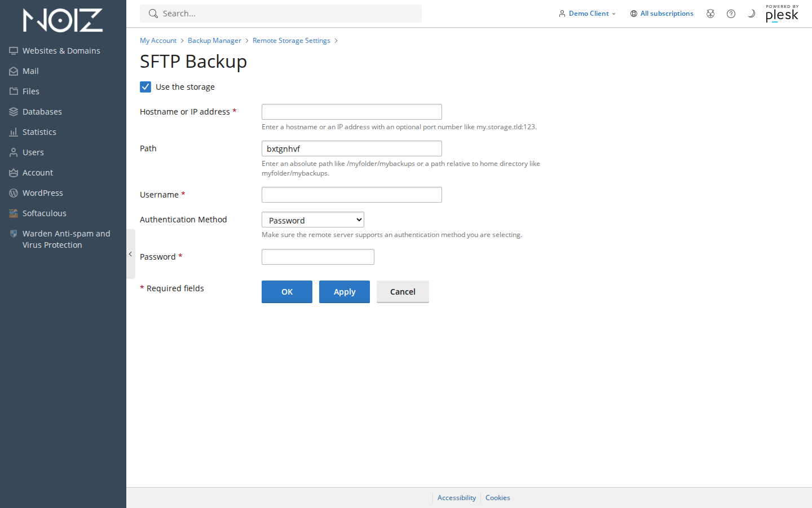Click the NOIZ logo
This screenshot has height=508, width=812.
coord(63,20)
